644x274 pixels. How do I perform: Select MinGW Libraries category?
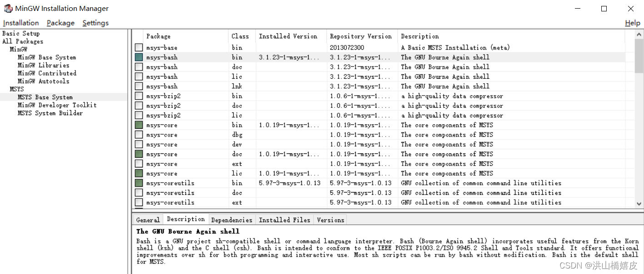click(x=44, y=65)
